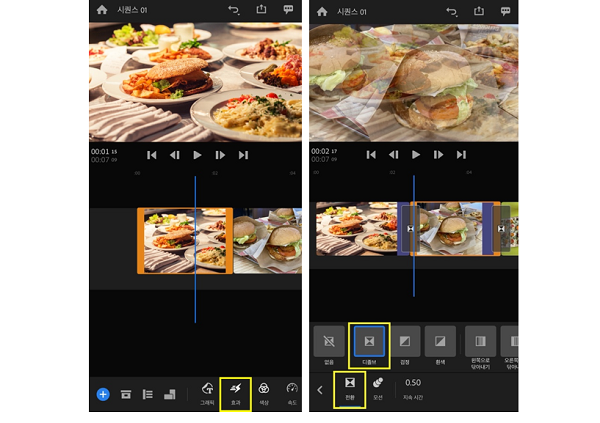The width and height of the screenshot is (600, 423).
Task: Jump to next edit point on right screen
Action: click(461, 155)
